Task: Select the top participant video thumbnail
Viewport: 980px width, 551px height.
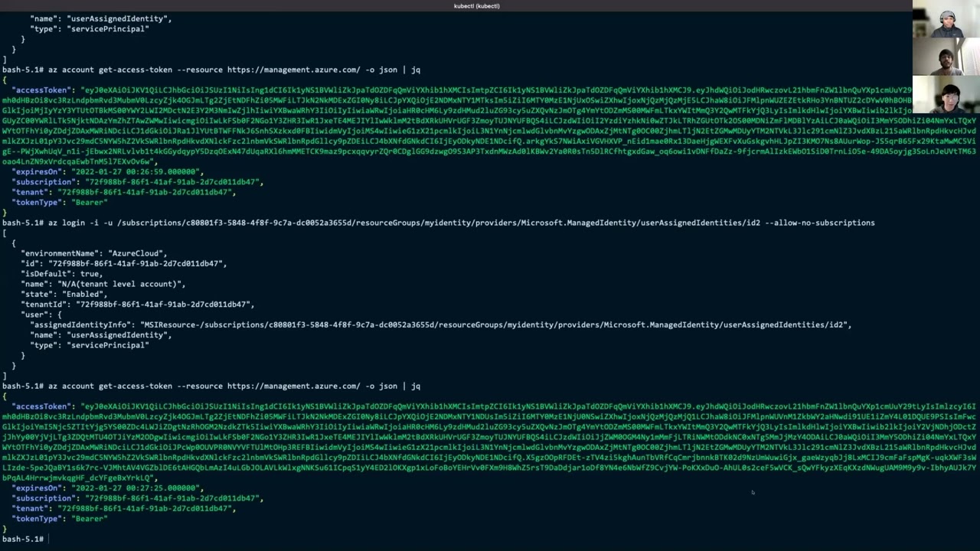Action: [x=946, y=18]
